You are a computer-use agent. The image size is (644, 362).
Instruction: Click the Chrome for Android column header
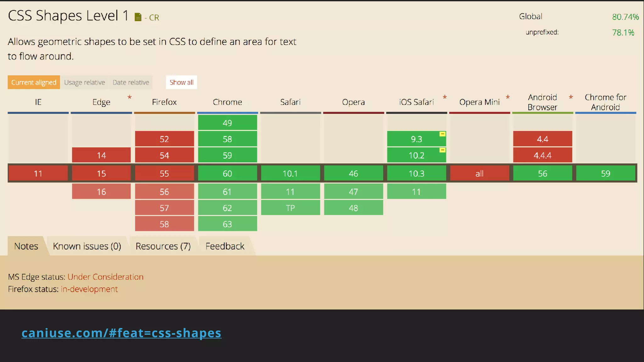coord(606,102)
